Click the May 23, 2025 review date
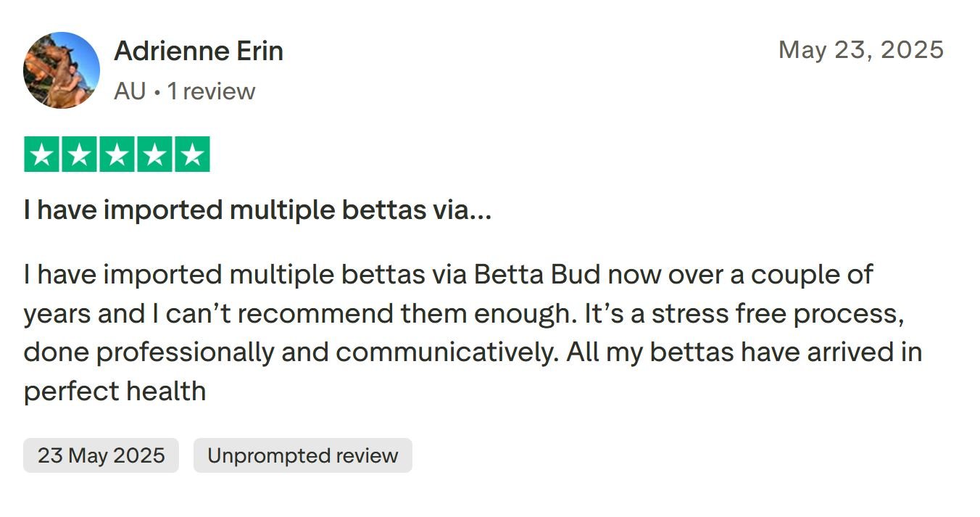This screenshot has height=517, width=980. [860, 49]
